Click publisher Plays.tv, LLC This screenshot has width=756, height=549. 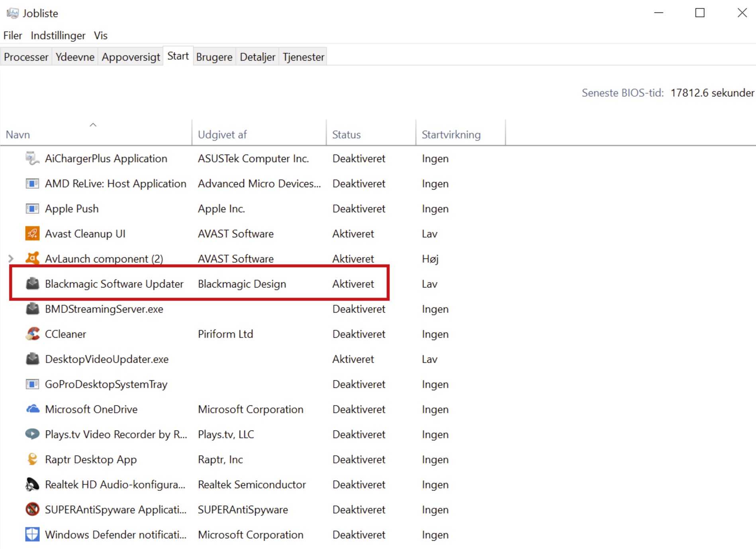(x=226, y=434)
